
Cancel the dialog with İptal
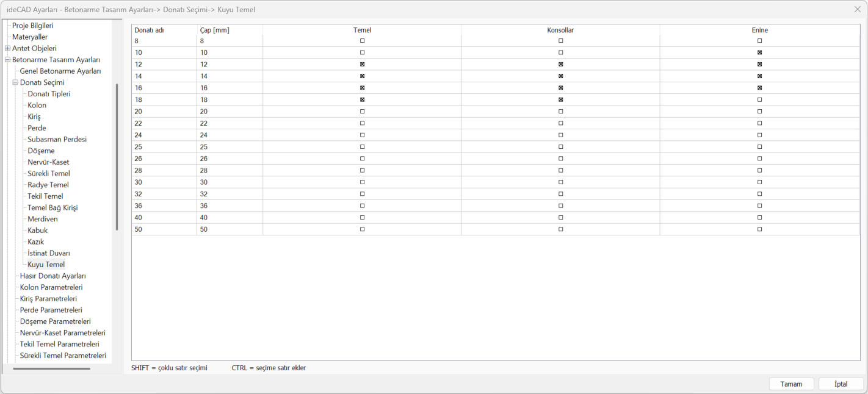tap(841, 384)
